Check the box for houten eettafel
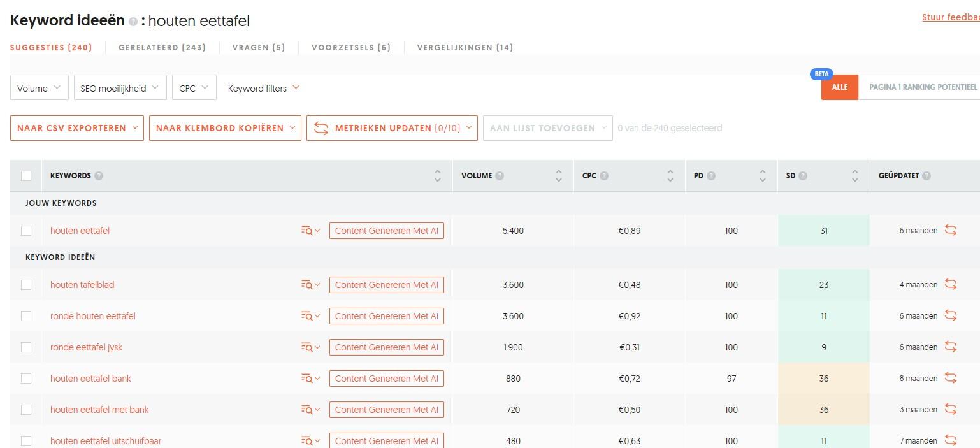 [x=26, y=231]
